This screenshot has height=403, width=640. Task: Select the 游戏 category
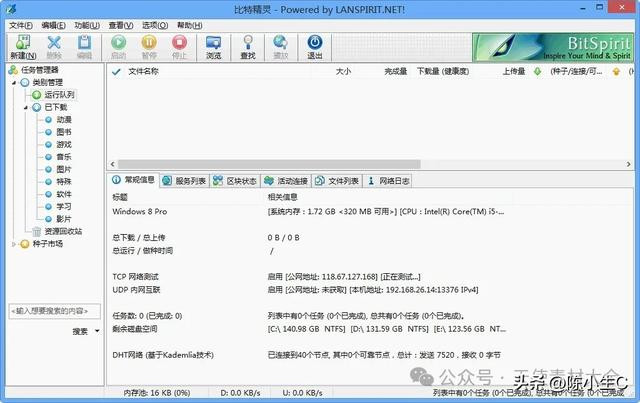coord(64,145)
